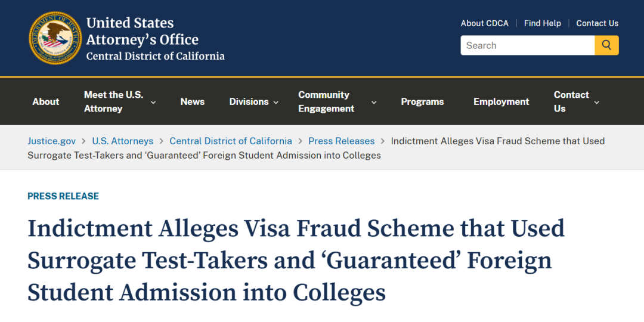Open the Press Releases breadcrumb link
The height and width of the screenshot is (322, 644).
pos(341,141)
